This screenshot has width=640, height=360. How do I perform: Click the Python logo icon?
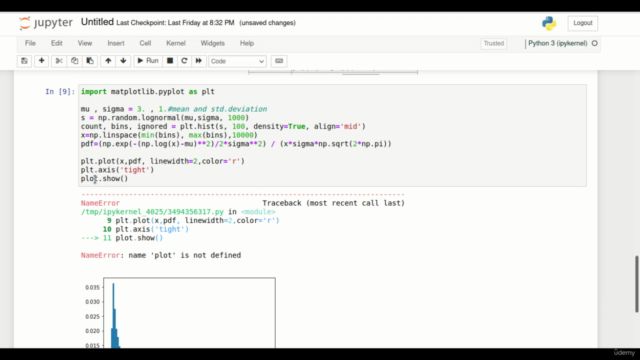point(549,23)
